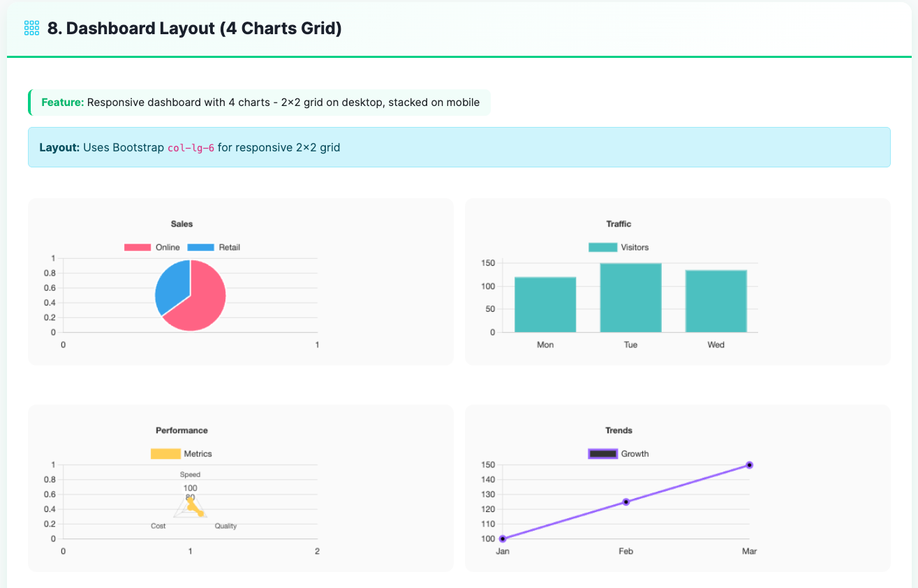
Task: Click the Feb data point on Trends line
Action: tap(626, 502)
